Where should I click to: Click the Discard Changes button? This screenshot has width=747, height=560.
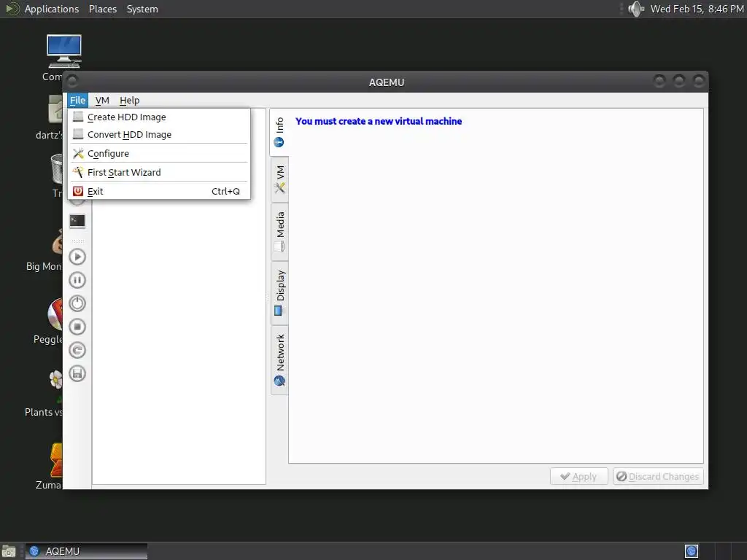pos(658,477)
